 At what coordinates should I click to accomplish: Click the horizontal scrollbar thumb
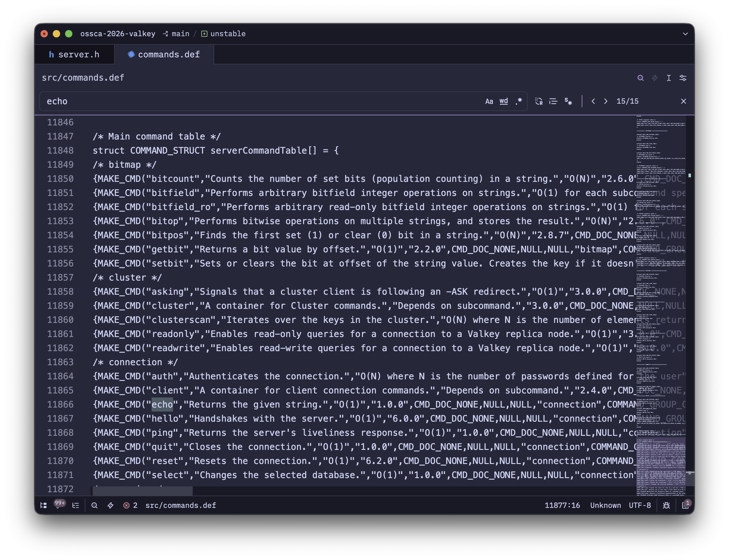point(142,491)
